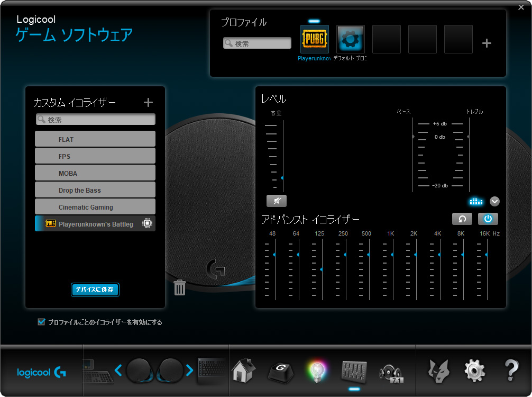This screenshot has height=397, width=532.
Task: Adjust the 8K band slider
Action: click(x=462, y=255)
